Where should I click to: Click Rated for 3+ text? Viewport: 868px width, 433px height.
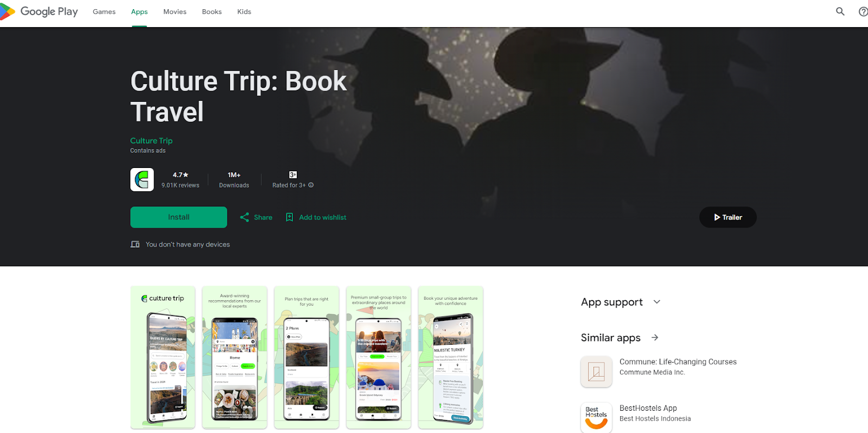[x=289, y=185]
